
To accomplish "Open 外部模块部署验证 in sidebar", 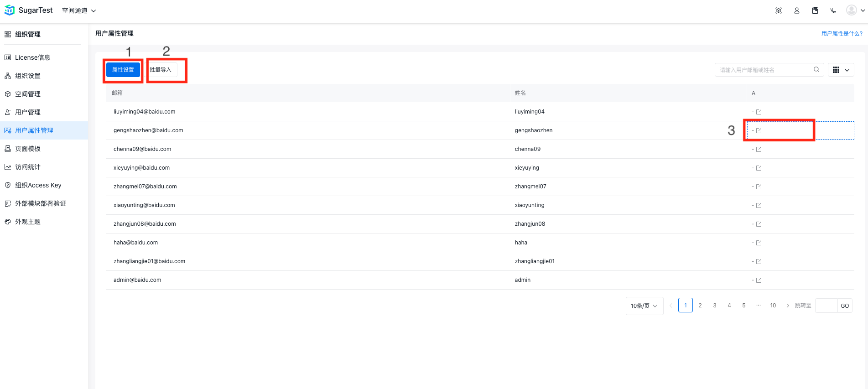I will [x=44, y=203].
